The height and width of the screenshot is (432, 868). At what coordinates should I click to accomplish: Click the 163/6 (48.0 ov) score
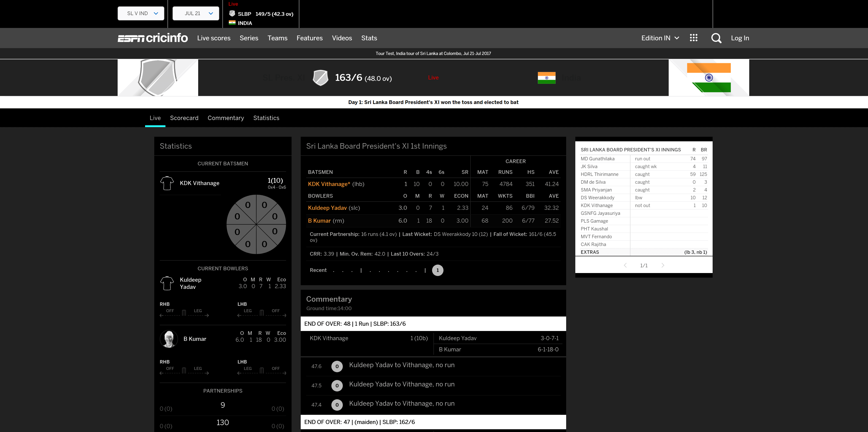coord(363,78)
